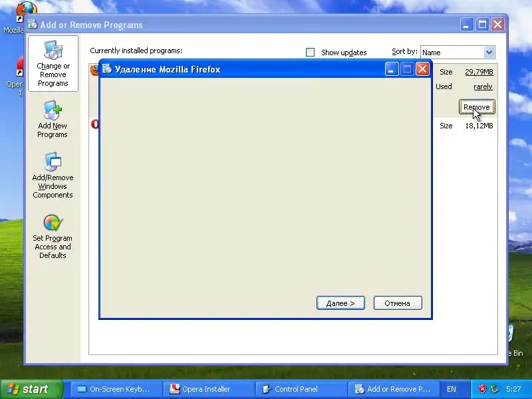
Task: Click the Firefox uninstaller title bar icon
Action: 107,69
